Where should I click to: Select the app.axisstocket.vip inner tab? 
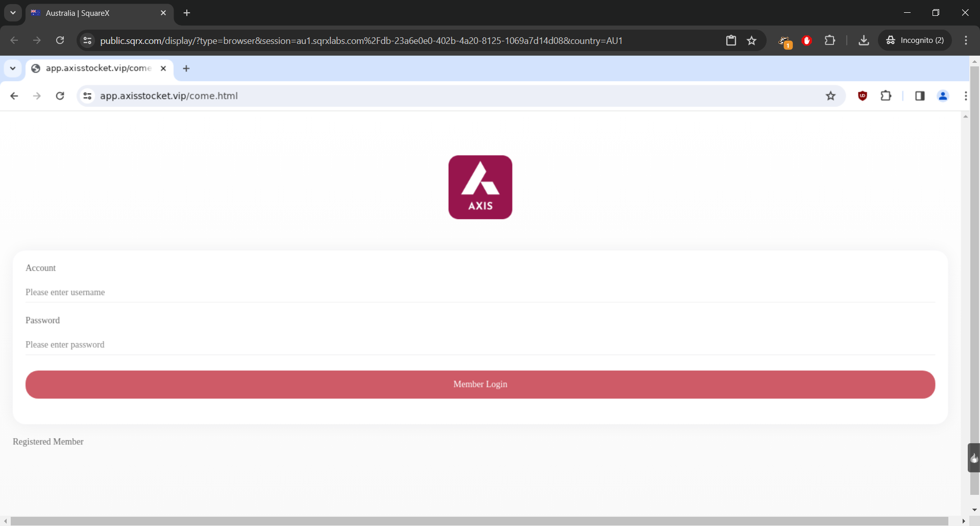[x=97, y=68]
